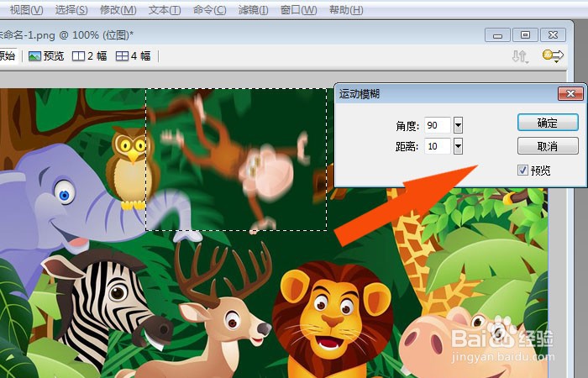588x378 pixels.
Task: Click the quick export arrow icon
Action: [x=553, y=56]
